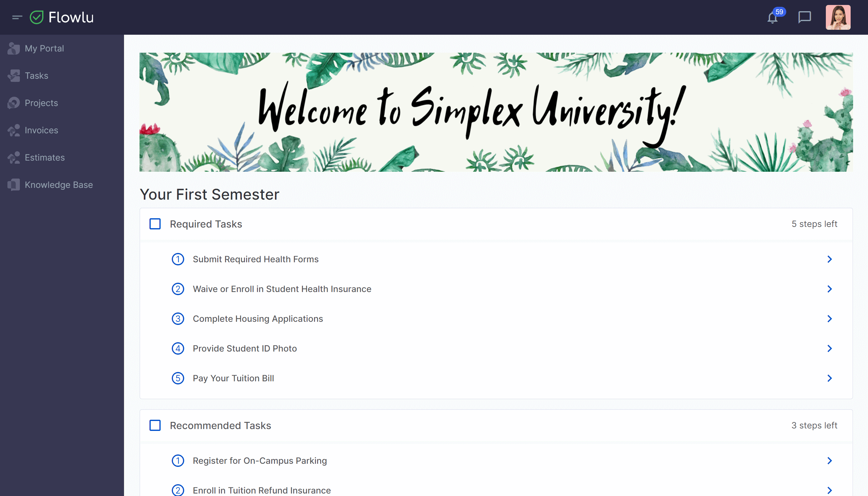Open Invoices section

click(41, 130)
